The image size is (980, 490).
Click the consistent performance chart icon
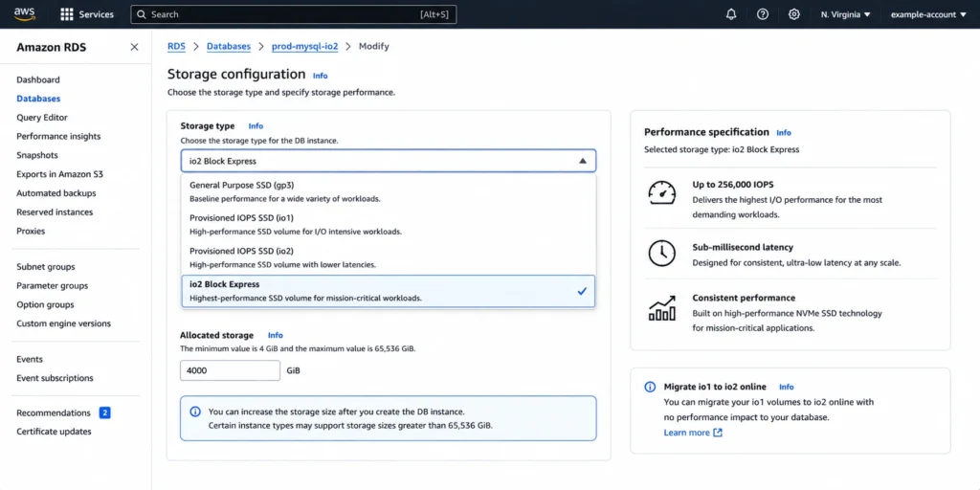(x=661, y=308)
